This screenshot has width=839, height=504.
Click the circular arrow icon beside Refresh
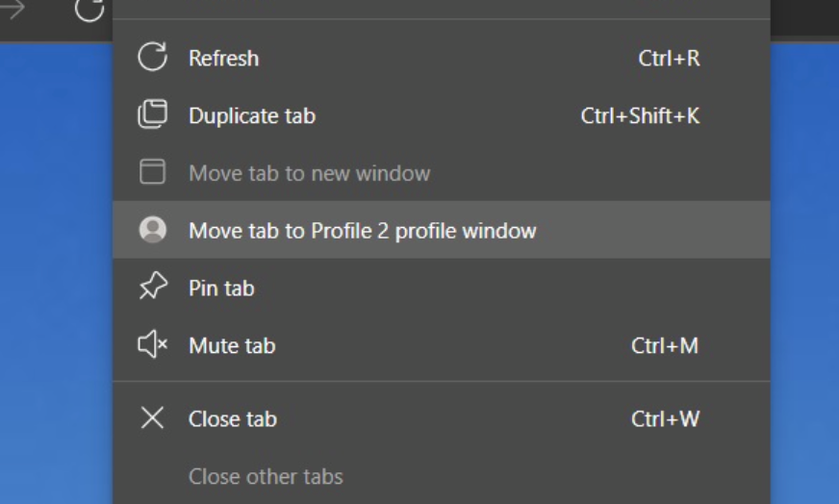click(152, 57)
